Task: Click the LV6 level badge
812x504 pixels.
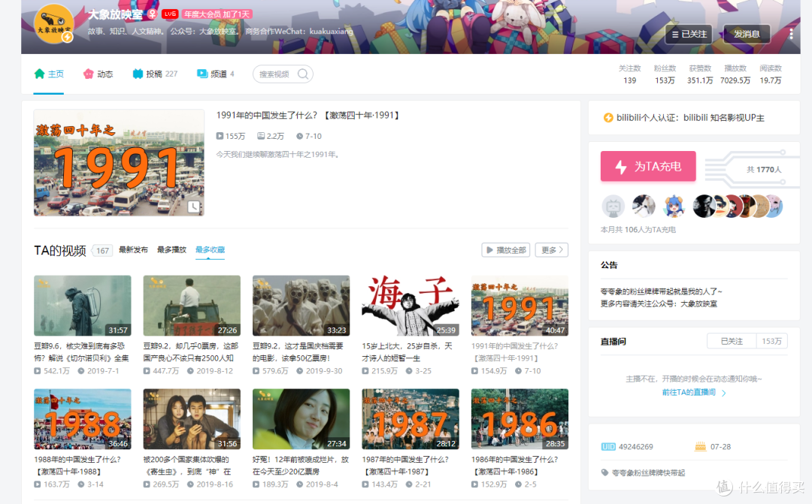Action: (169, 14)
